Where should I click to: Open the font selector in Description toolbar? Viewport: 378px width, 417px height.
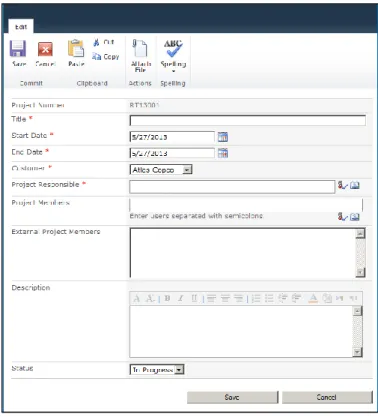[137, 298]
